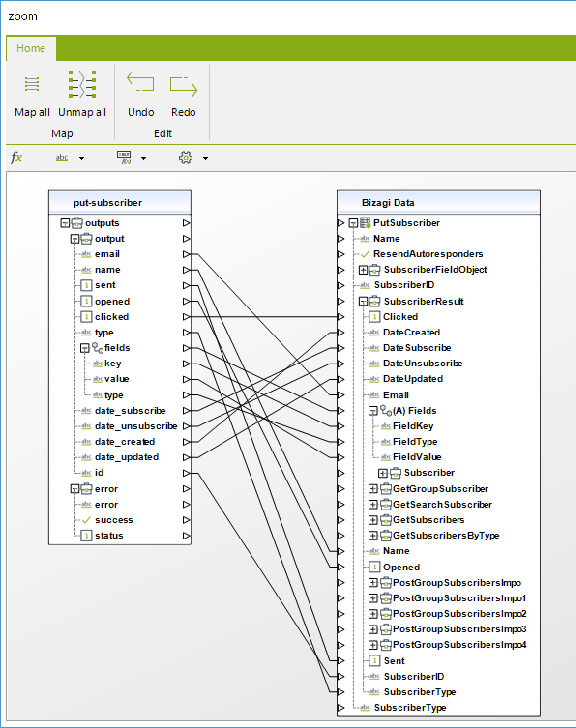Select DateUnsubscribe in Bizagi Data

click(x=423, y=364)
